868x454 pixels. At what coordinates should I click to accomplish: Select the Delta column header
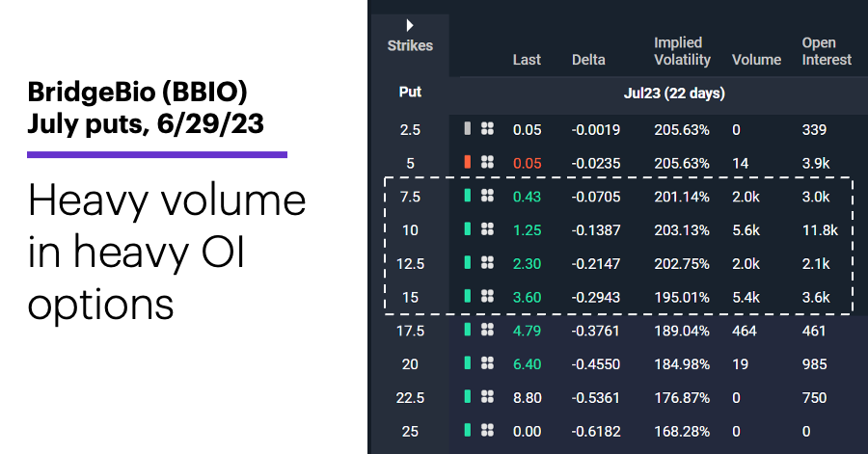pos(588,60)
